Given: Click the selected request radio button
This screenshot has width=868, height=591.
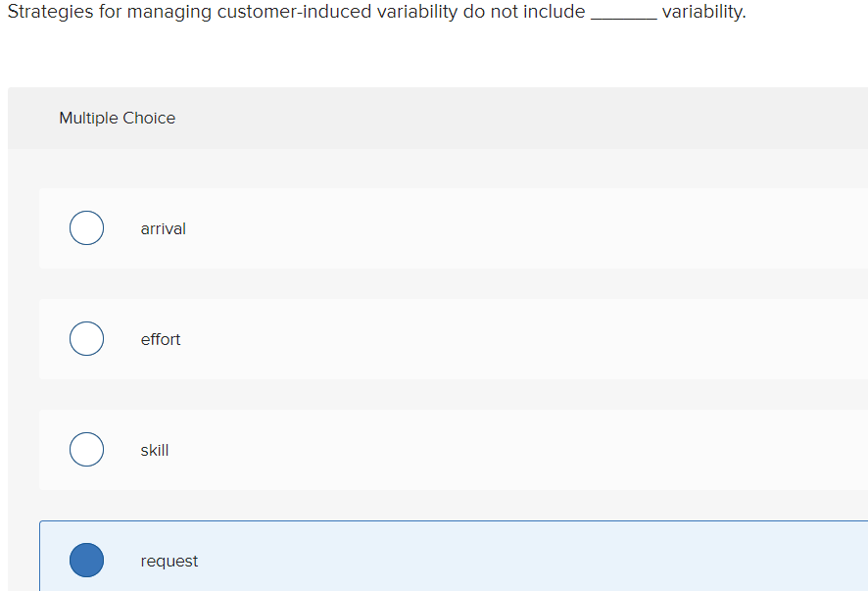Looking at the screenshot, I should [x=86, y=560].
